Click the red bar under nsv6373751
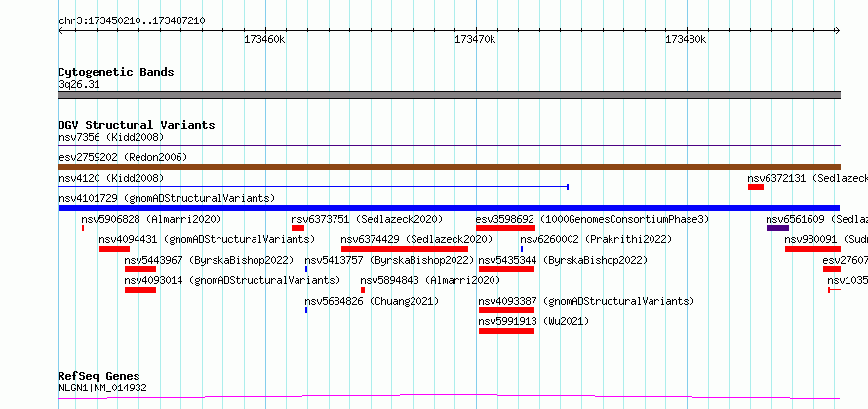868x409 pixels. [x=297, y=228]
